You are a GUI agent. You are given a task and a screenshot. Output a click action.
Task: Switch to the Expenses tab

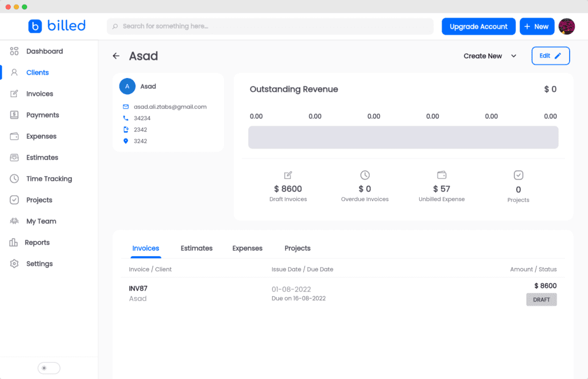coord(247,248)
